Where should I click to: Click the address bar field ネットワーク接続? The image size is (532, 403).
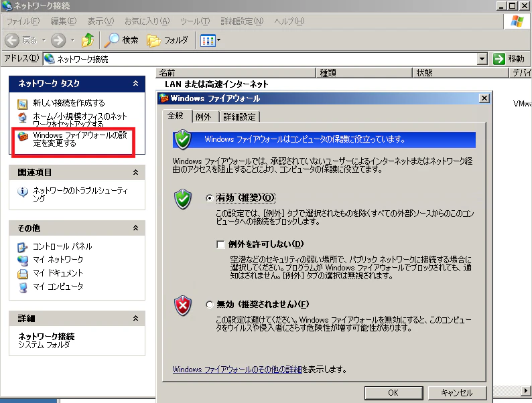pyautogui.click(x=261, y=59)
